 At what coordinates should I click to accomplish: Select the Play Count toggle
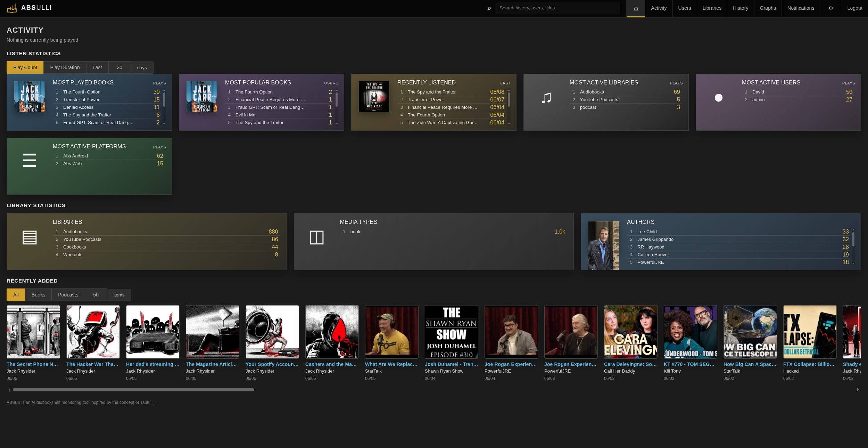tap(25, 67)
